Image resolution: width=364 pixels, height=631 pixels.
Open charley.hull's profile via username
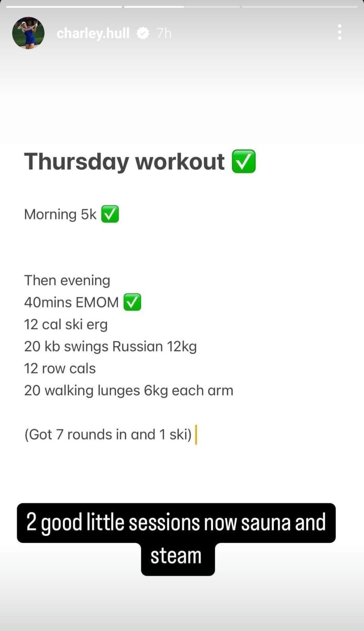[93, 33]
